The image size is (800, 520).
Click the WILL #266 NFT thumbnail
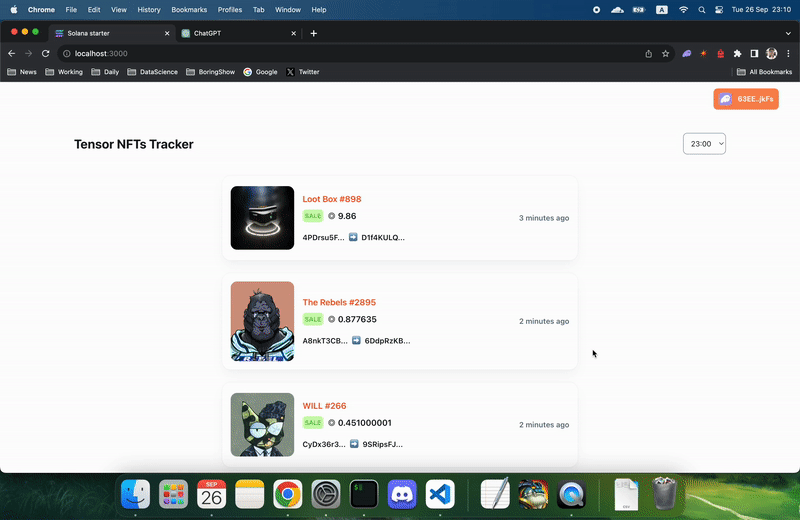pyautogui.click(x=262, y=424)
